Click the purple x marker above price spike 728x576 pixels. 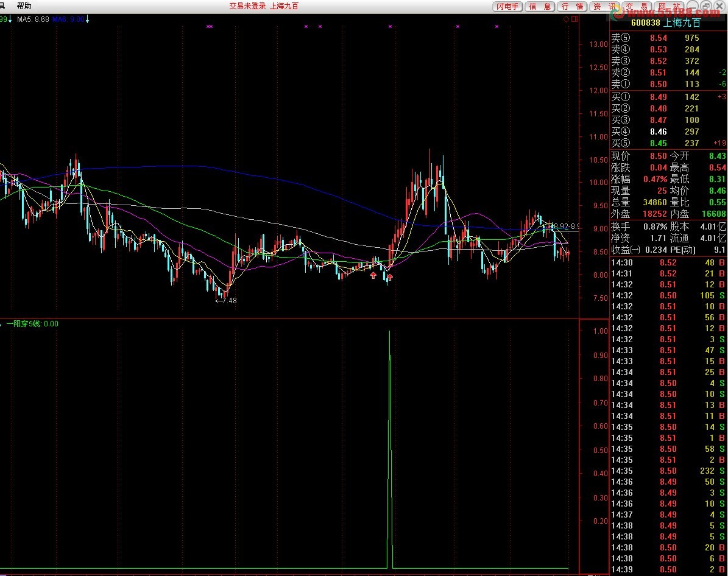(390, 27)
